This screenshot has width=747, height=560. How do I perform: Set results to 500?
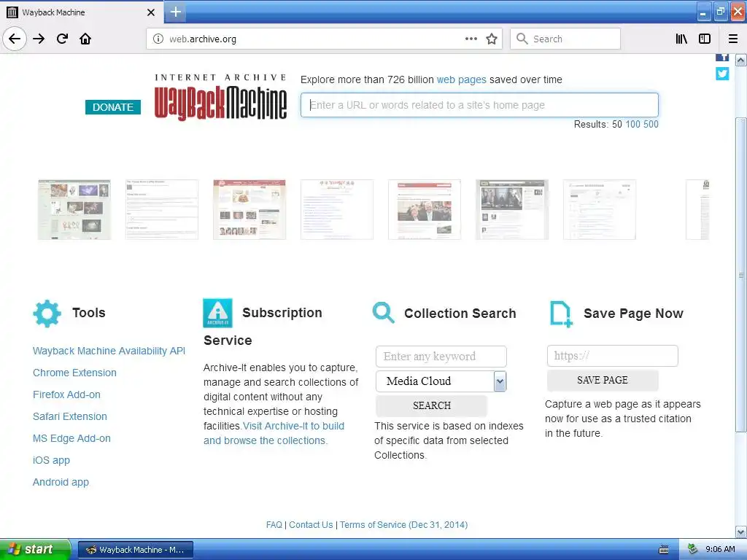651,124
